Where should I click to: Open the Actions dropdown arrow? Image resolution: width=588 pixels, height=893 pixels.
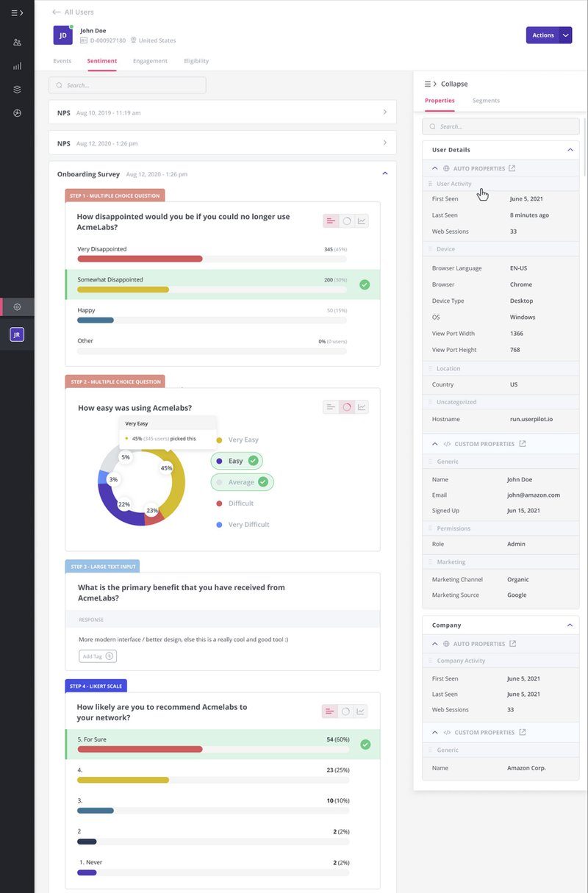[x=565, y=35]
